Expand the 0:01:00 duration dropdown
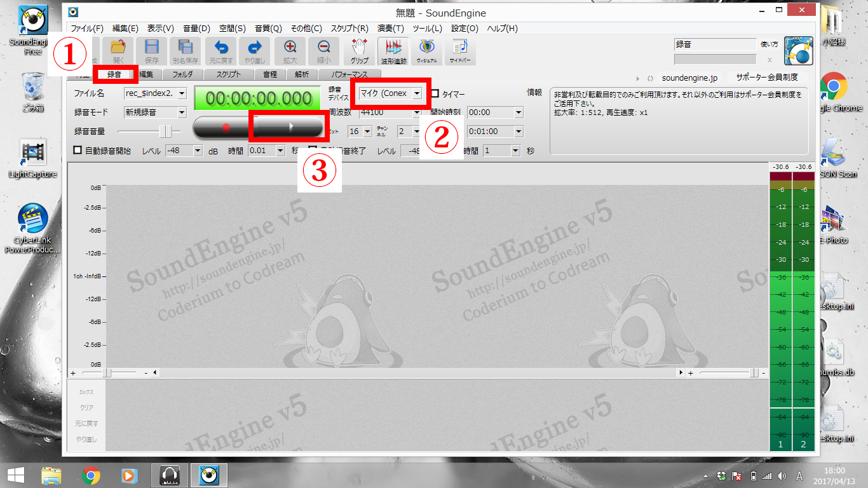This screenshot has width=868, height=488. pyautogui.click(x=519, y=132)
